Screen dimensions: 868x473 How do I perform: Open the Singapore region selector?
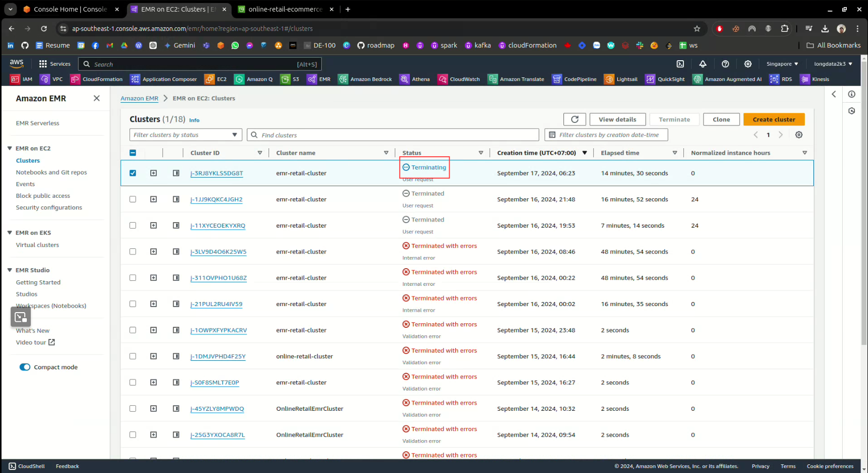coord(782,64)
